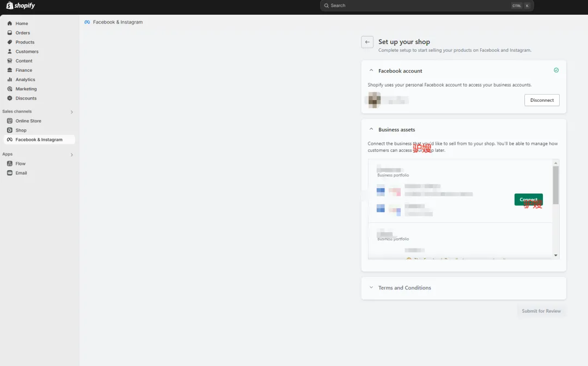Collapse the Facebook account section
Screen dimensions: 588x366
(371, 71)
